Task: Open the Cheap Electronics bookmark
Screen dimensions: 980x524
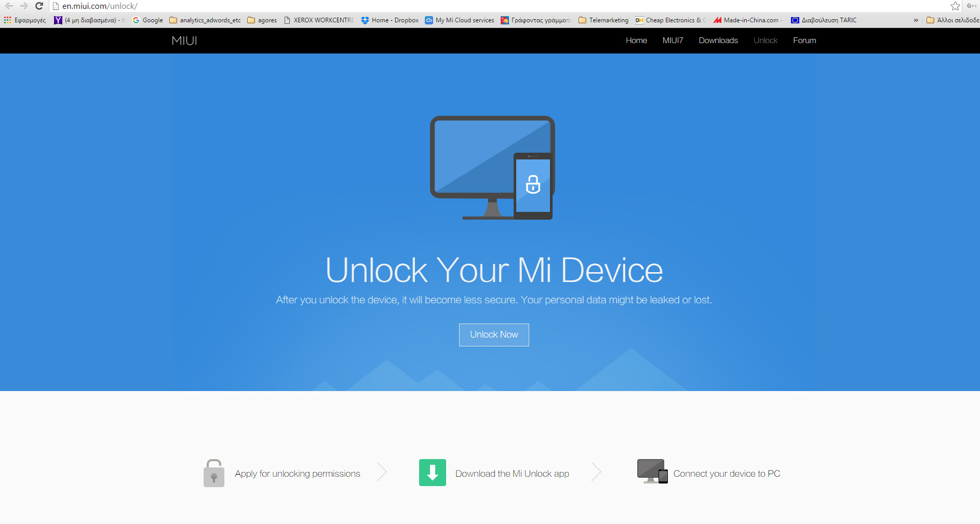Action: point(670,20)
